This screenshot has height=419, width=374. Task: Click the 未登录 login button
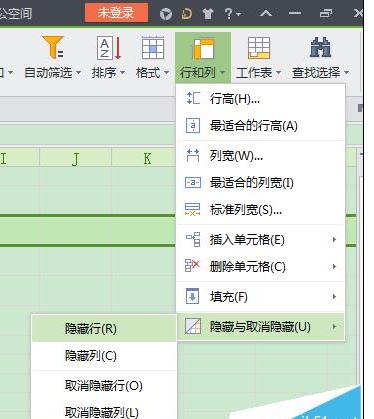pyautogui.click(x=116, y=13)
